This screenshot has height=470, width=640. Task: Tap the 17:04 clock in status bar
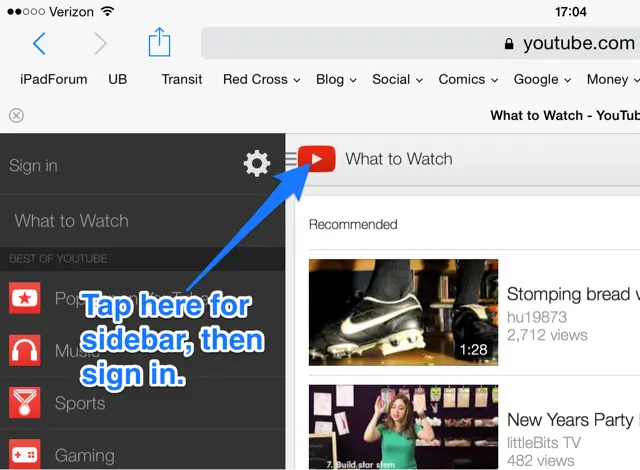(x=571, y=12)
